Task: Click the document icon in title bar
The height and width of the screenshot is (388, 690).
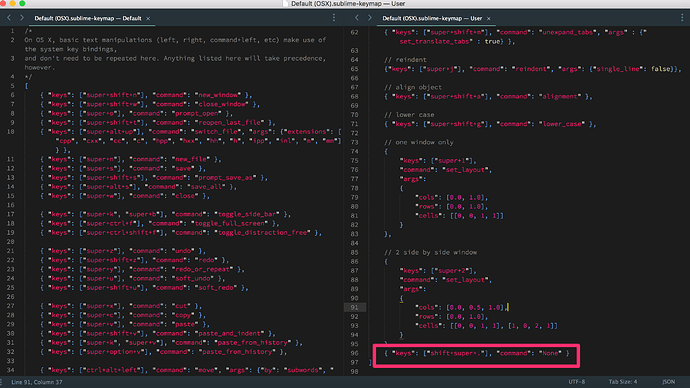Action: click(285, 4)
